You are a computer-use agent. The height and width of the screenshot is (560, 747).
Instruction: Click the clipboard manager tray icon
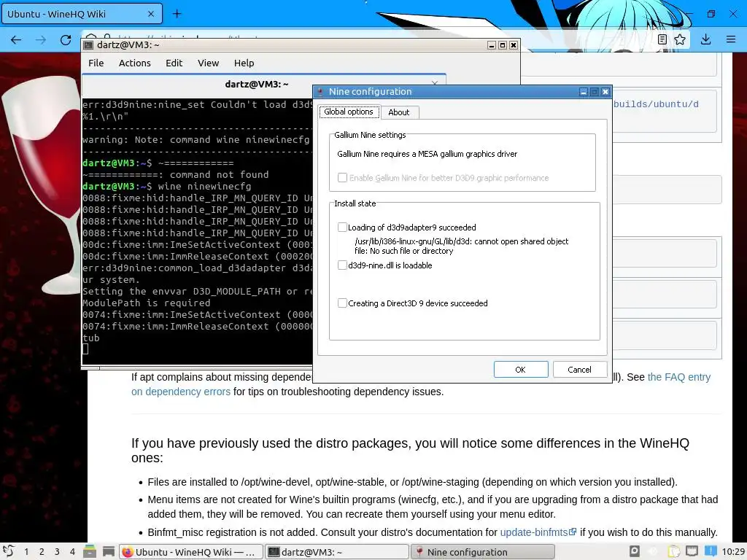(673, 551)
